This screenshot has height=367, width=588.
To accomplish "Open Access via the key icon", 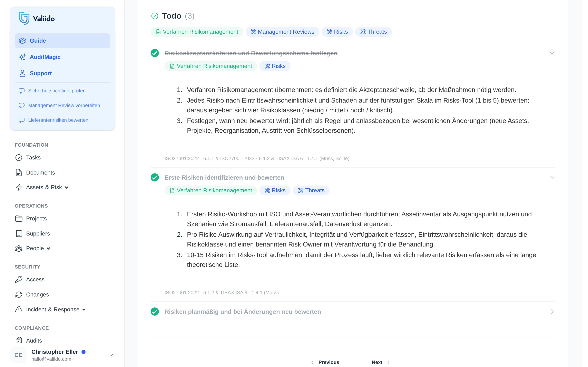I will coord(19,279).
